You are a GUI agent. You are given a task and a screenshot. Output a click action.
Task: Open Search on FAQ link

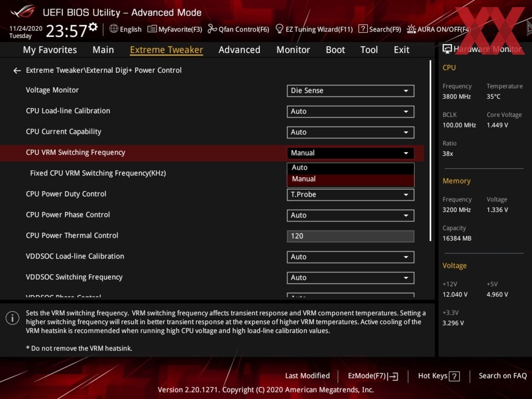[503, 376]
